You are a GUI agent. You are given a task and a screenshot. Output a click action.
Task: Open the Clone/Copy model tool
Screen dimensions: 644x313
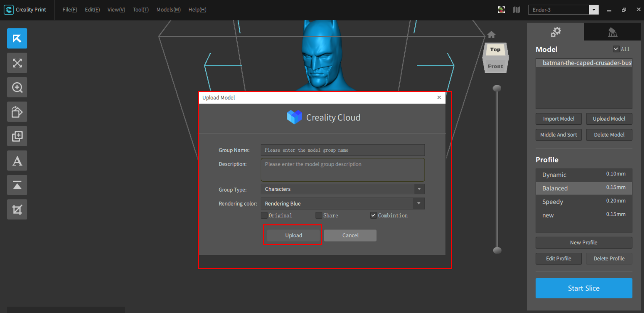[17, 136]
